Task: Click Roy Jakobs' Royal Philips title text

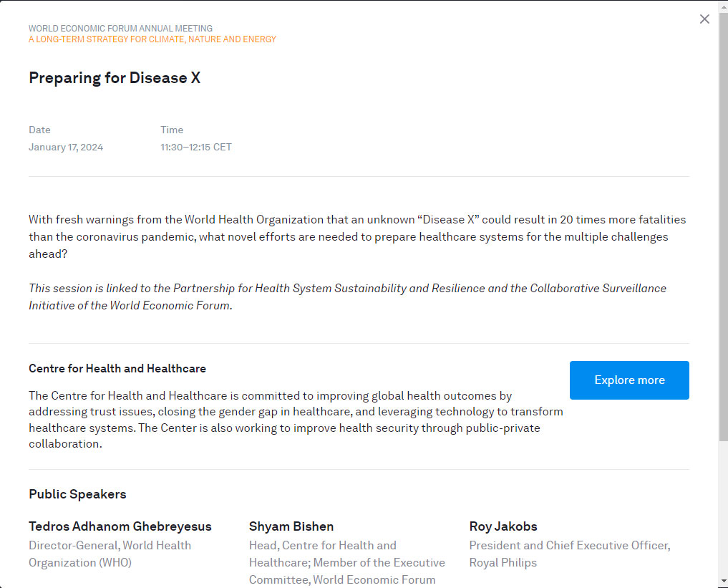Action: coord(569,554)
